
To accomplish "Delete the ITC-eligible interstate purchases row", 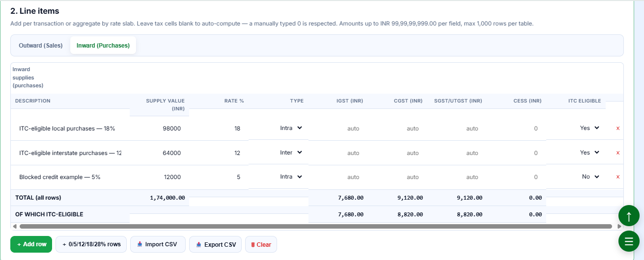I will [618, 153].
